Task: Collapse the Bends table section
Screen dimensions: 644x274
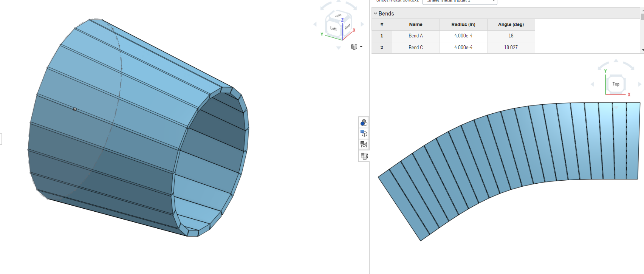Action: click(375, 14)
